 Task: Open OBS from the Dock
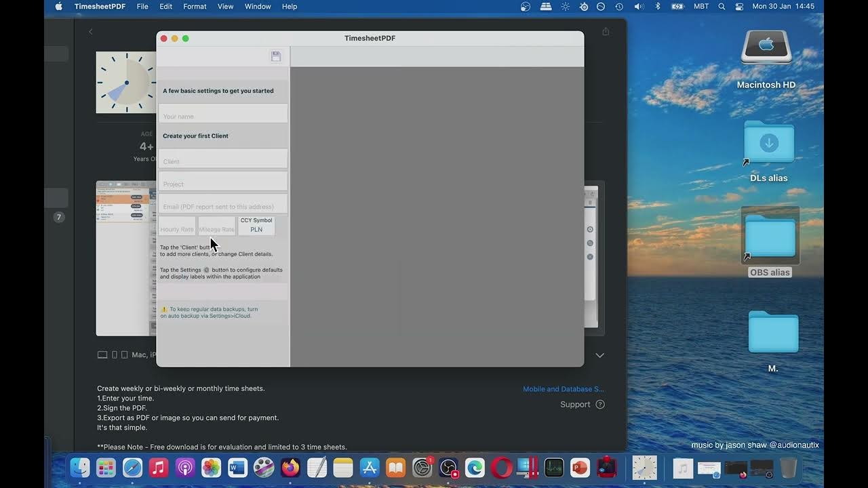point(449,468)
